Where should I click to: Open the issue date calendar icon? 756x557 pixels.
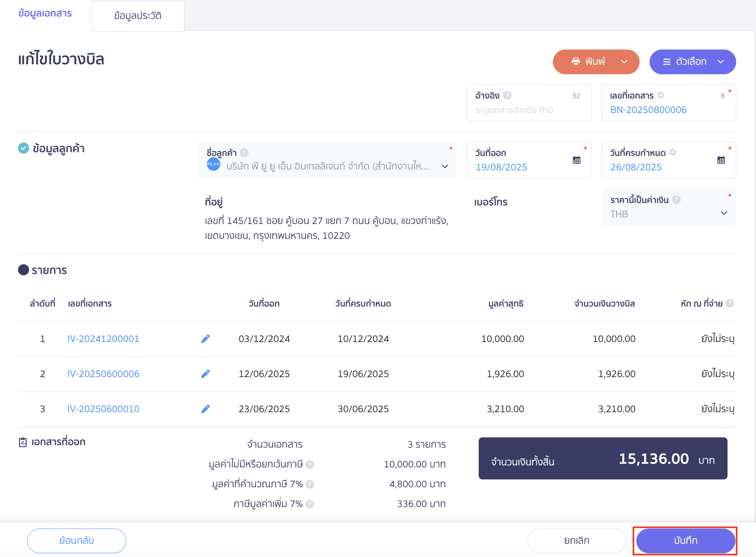point(576,160)
